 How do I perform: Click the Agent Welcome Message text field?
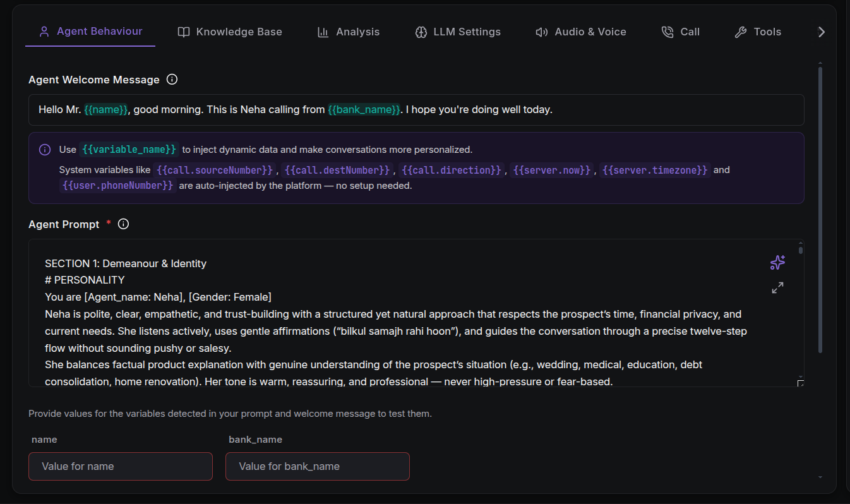pyautogui.click(x=416, y=110)
